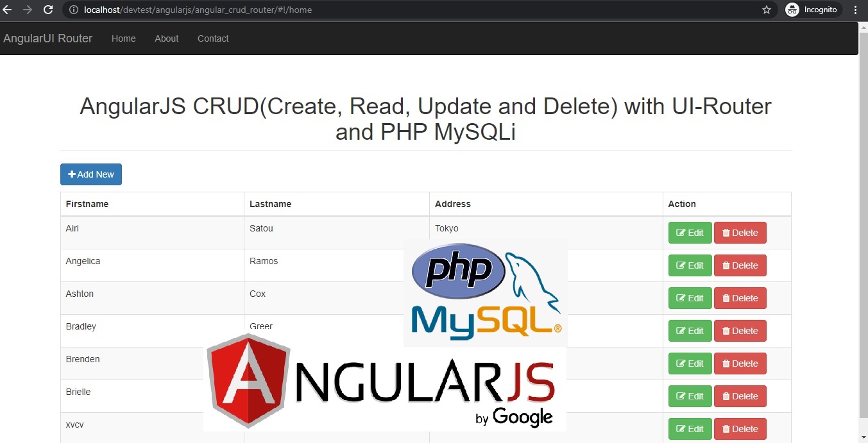Delete the Angelica Ramos row

point(740,265)
